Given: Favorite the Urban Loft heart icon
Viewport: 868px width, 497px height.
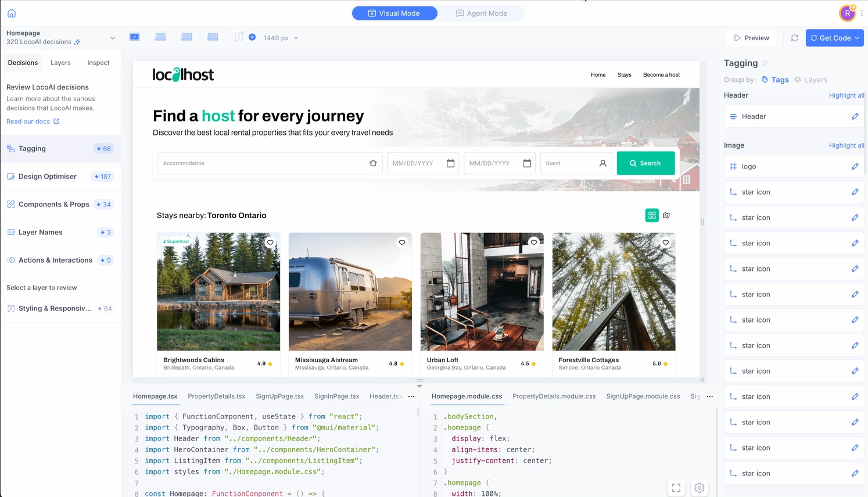Looking at the screenshot, I should coord(534,242).
